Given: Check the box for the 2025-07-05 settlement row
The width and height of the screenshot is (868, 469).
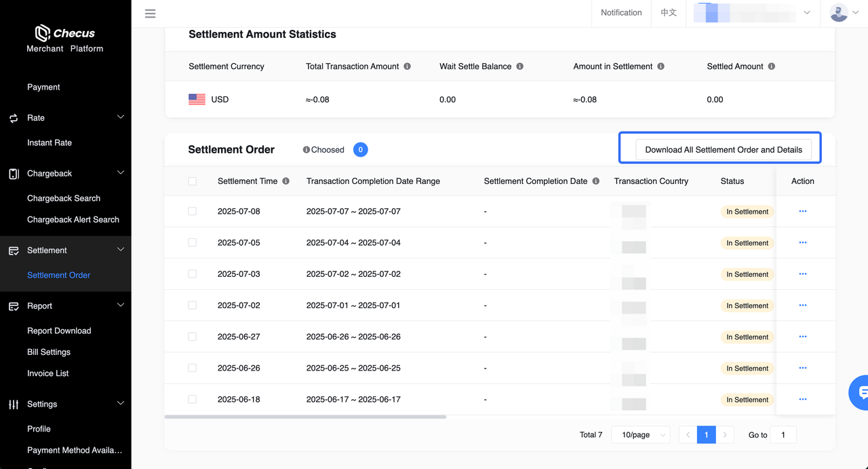Looking at the screenshot, I should [193, 242].
